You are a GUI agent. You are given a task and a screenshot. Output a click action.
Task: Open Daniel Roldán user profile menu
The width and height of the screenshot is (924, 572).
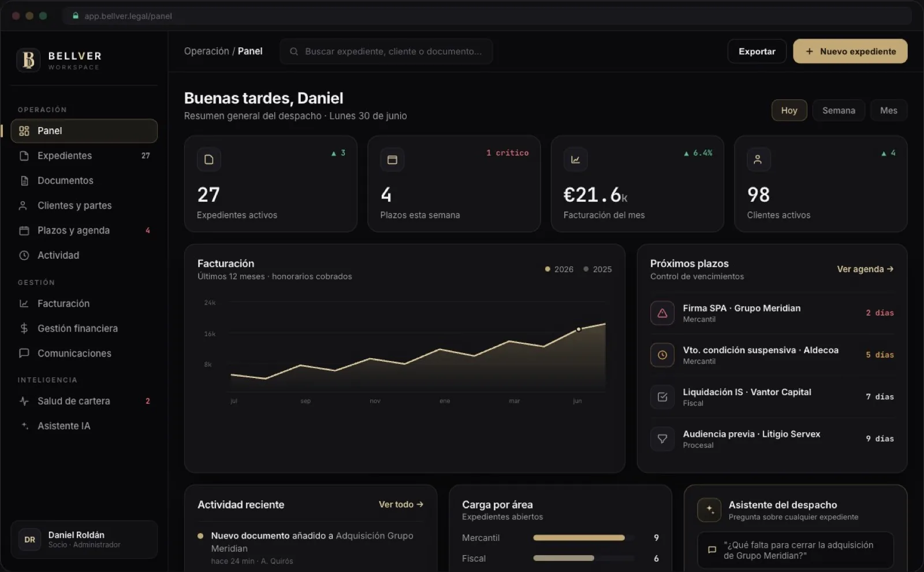click(x=84, y=539)
